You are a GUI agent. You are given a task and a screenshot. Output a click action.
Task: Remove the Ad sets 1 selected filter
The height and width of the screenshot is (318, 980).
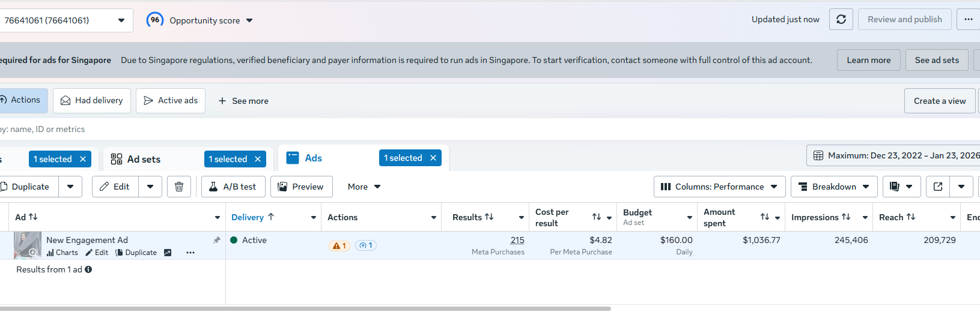(258, 159)
